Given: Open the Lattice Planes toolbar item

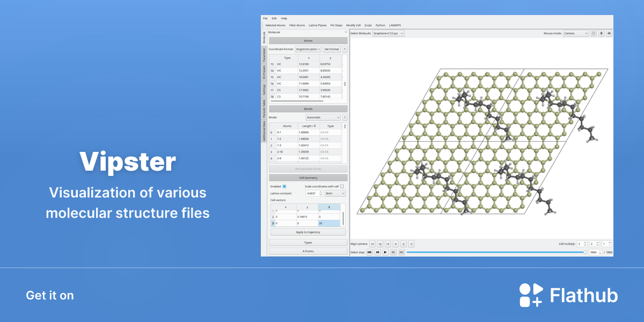Looking at the screenshot, I should click(318, 25).
